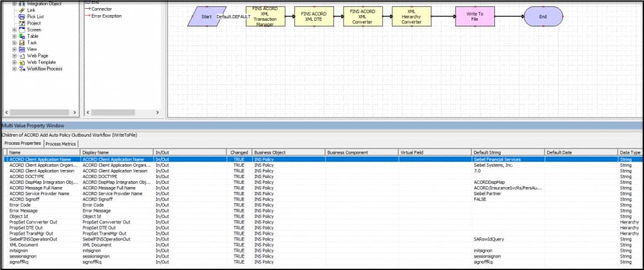Click the Link object type icon
Viewport: 644px width, 270px height.
(x=22, y=10)
